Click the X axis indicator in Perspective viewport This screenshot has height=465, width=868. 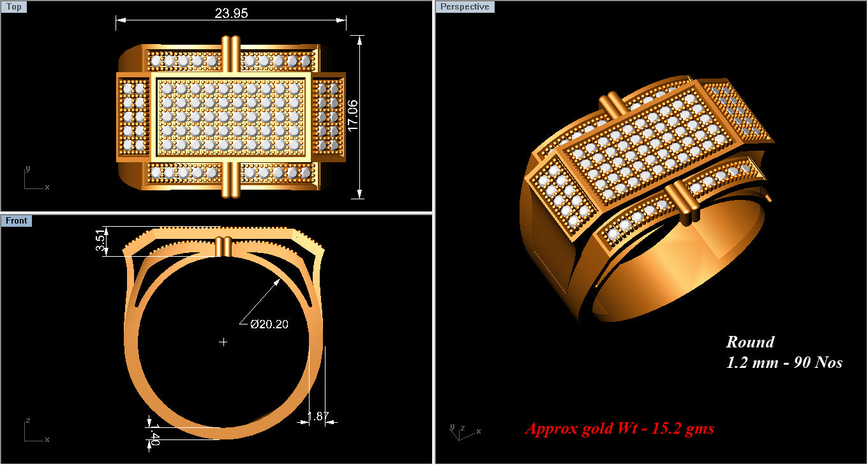[479, 432]
